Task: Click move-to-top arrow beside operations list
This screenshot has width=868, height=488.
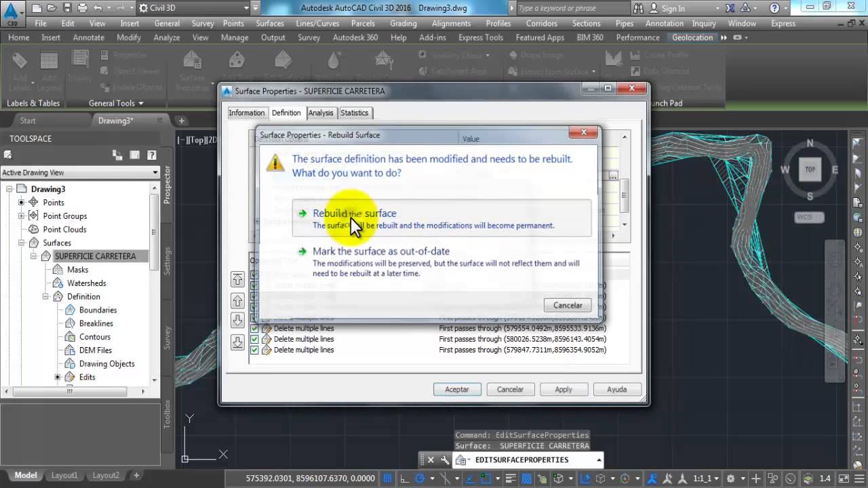Action: tap(237, 279)
